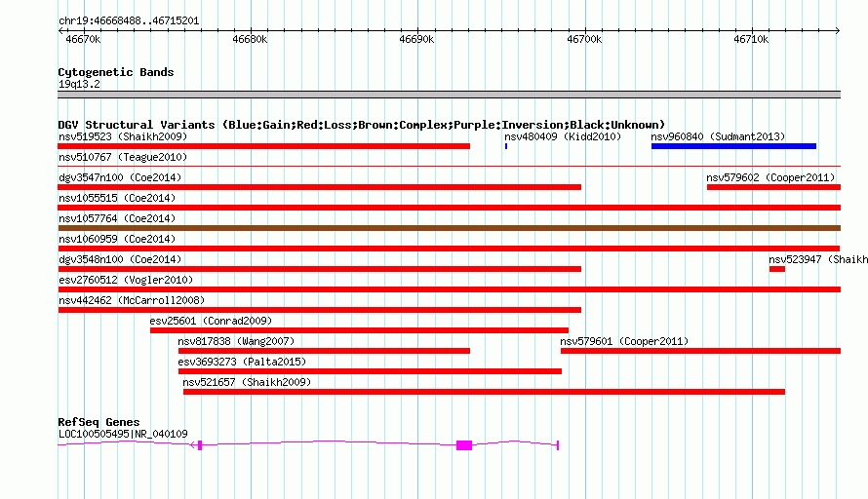Click the nsv960840 (Sudmant2013) label text
Image resolution: width=868 pixels, height=499 pixels.
pyautogui.click(x=718, y=136)
